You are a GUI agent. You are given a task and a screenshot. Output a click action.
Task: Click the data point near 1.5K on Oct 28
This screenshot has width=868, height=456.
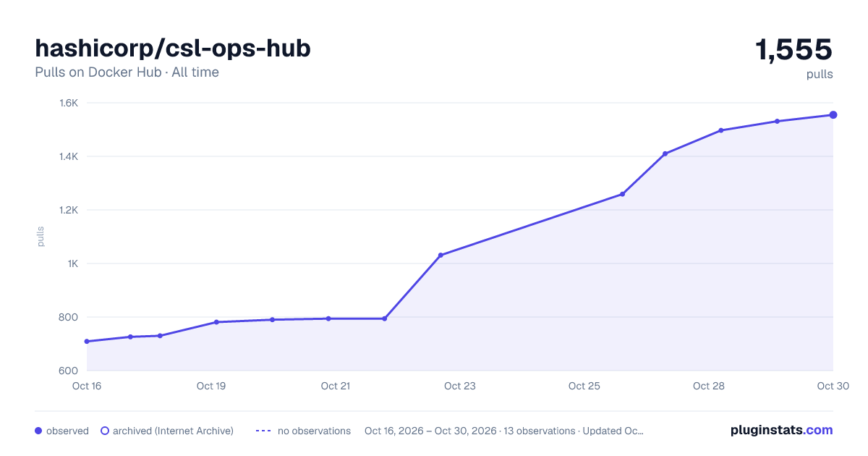coord(721,130)
